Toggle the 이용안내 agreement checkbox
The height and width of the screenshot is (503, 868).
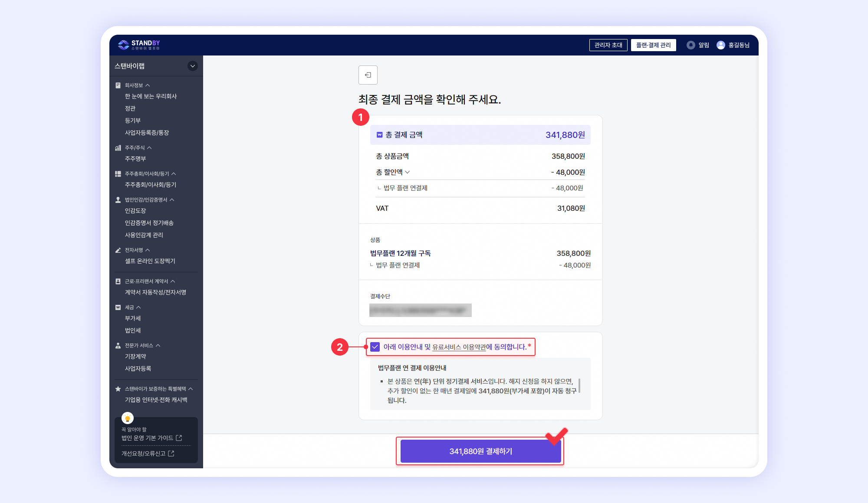[375, 347]
